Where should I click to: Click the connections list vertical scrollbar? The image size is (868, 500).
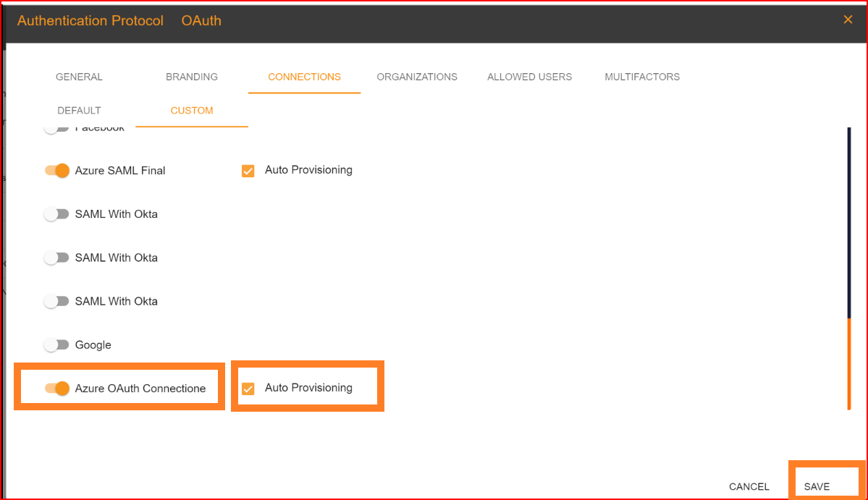[848, 268]
